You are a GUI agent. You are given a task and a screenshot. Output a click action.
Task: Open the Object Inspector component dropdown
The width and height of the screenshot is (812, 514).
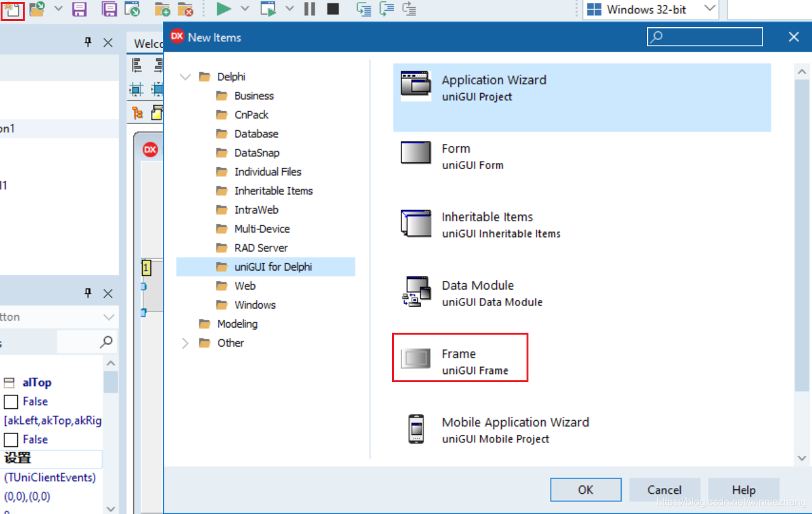click(x=108, y=317)
